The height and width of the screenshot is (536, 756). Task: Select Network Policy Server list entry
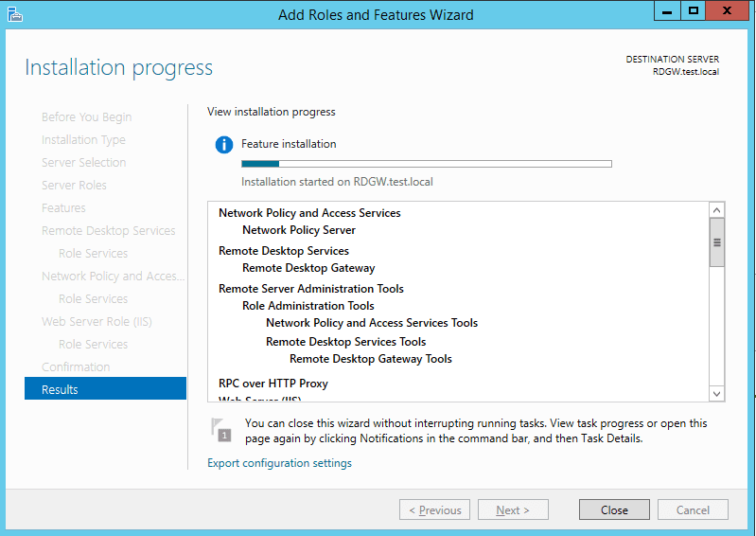pyautogui.click(x=299, y=230)
